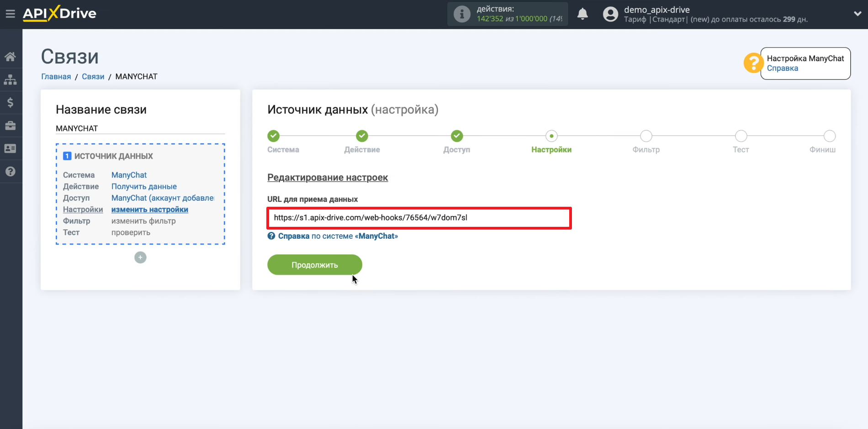The image size is (868, 429).
Task: Add a new block with plus icon
Action: tap(140, 257)
